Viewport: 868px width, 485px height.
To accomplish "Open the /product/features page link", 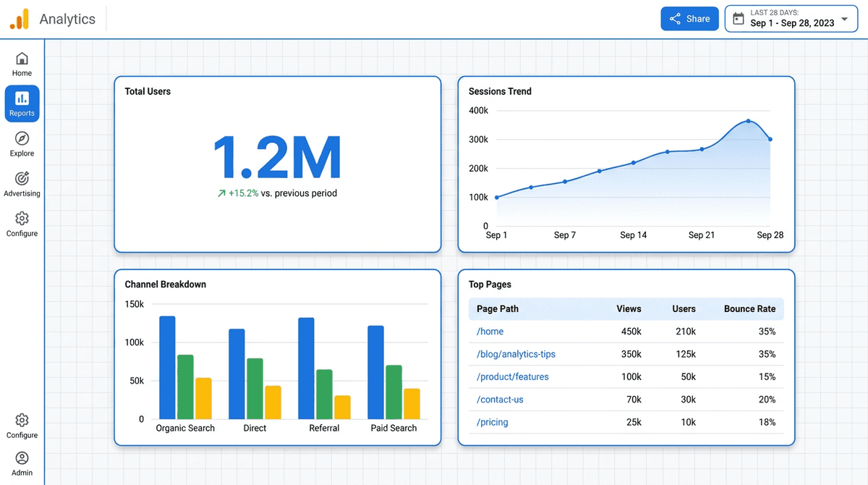I will click(x=513, y=376).
